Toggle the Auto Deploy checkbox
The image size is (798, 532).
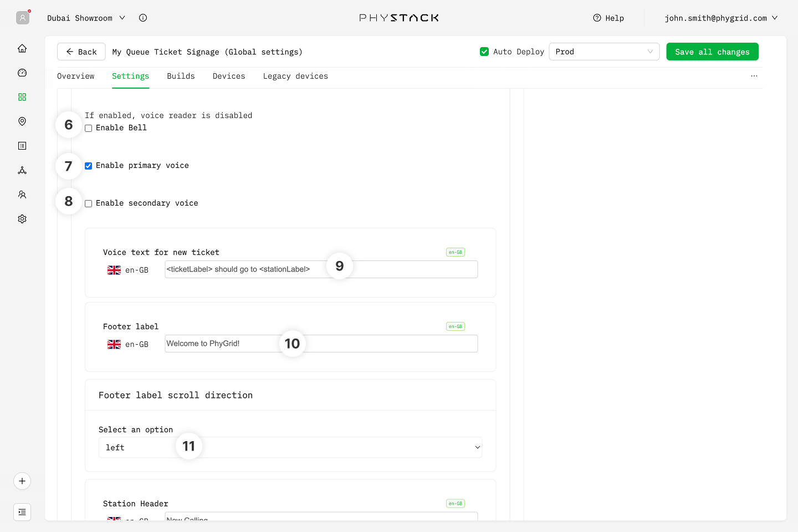[x=484, y=52]
